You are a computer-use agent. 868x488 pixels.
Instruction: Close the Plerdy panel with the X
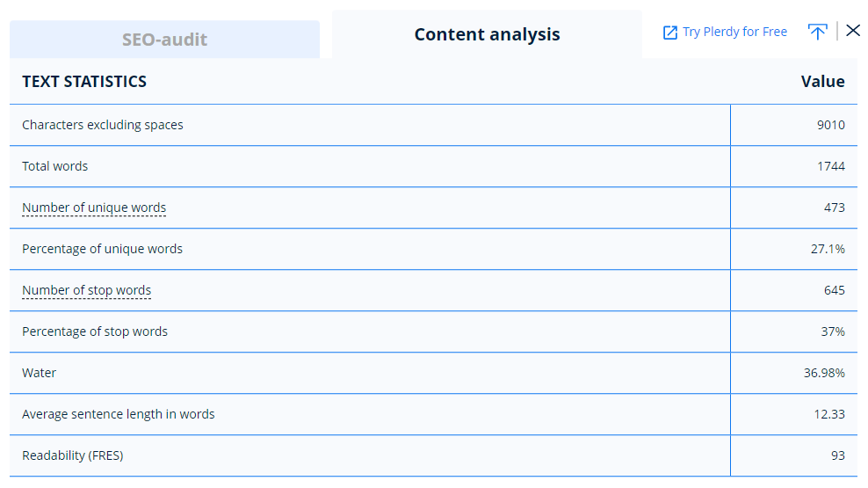[853, 31]
